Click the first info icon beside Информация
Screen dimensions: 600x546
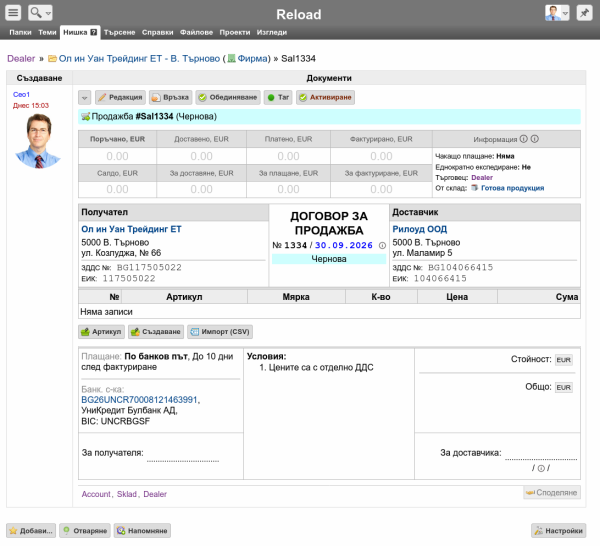pyautogui.click(x=523, y=139)
